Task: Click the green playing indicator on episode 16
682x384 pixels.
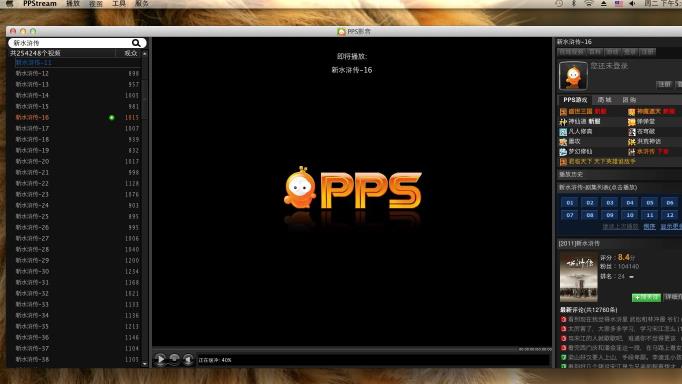Action: point(112,117)
